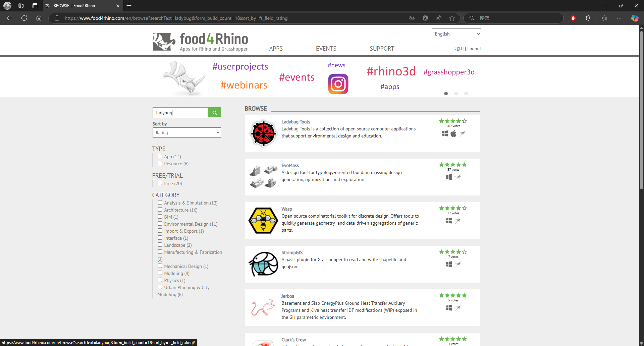The width and height of the screenshot is (644, 346).
Task: Check Analysis & Simulation (12) category
Action: click(x=160, y=203)
